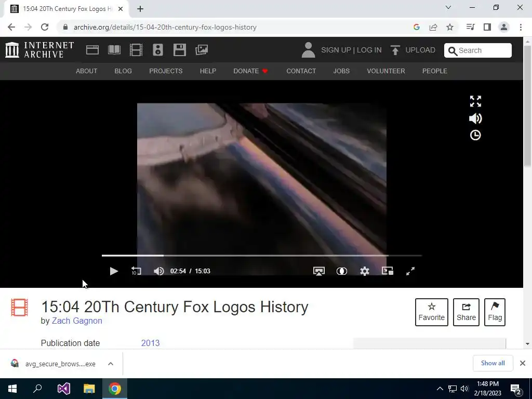Enter fullscreen in player control bar
The width and height of the screenshot is (532, 399).
click(x=410, y=271)
